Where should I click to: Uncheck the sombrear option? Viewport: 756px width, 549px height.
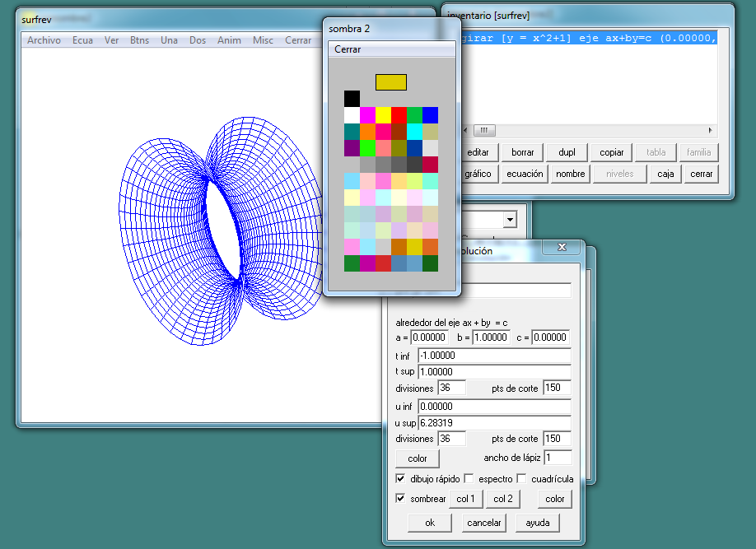400,499
